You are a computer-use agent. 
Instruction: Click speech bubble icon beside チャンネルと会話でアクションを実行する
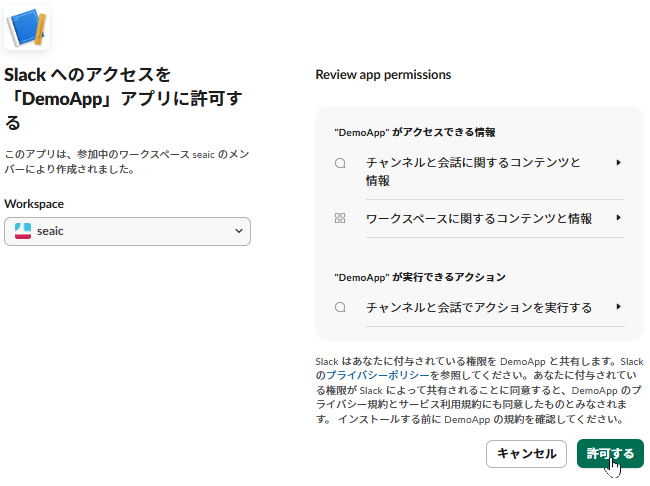[340, 307]
